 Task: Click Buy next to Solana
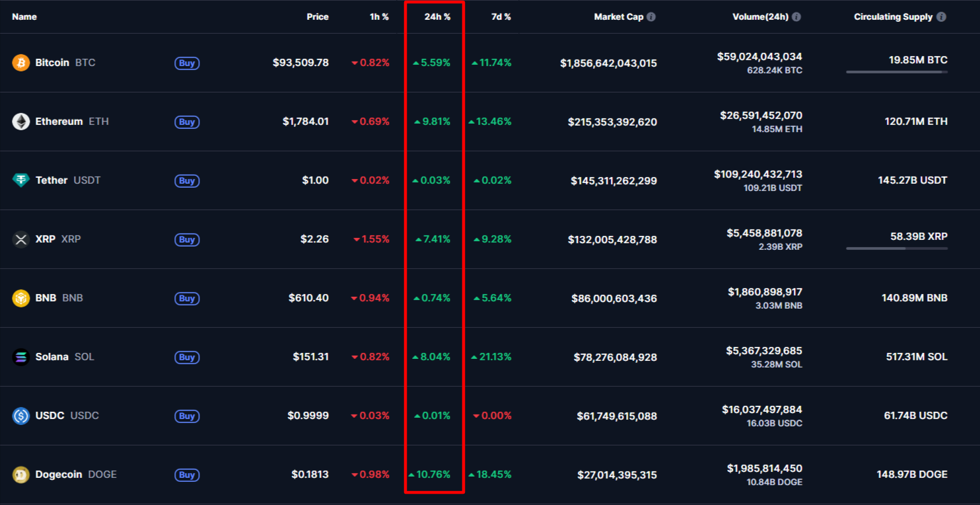pos(187,358)
